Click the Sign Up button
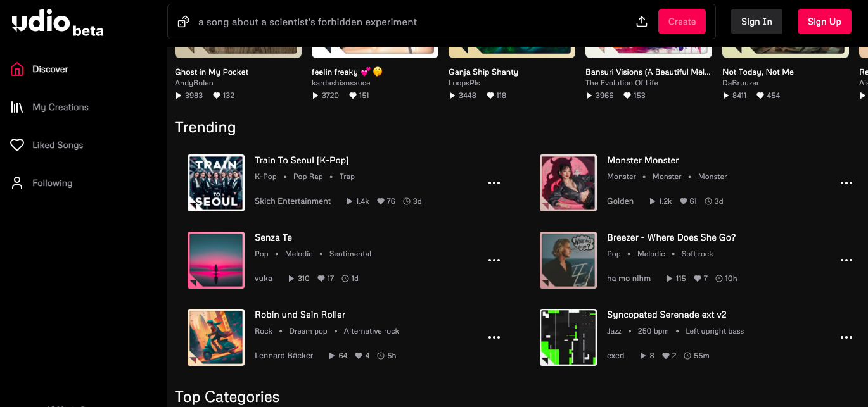The height and width of the screenshot is (407, 868). point(824,22)
